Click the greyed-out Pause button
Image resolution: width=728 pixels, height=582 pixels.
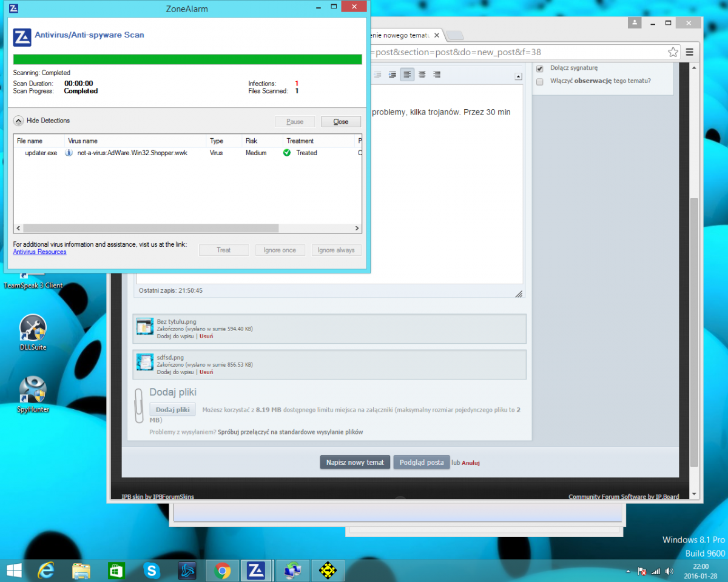[x=295, y=121]
